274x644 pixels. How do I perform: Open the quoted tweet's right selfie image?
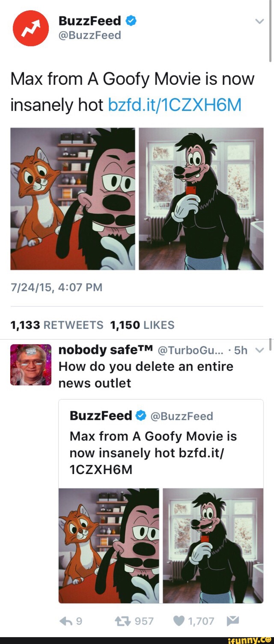pos(213,546)
